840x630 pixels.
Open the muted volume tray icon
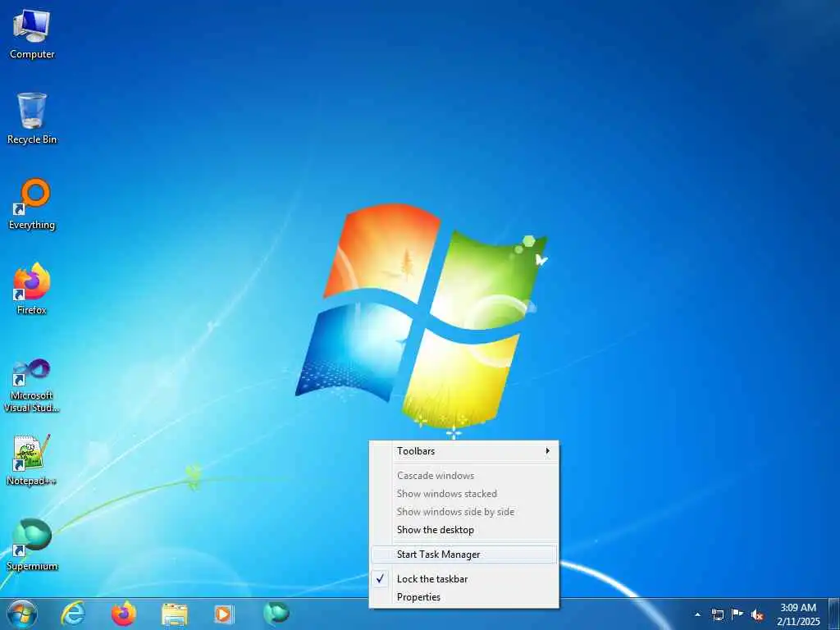(x=757, y=614)
